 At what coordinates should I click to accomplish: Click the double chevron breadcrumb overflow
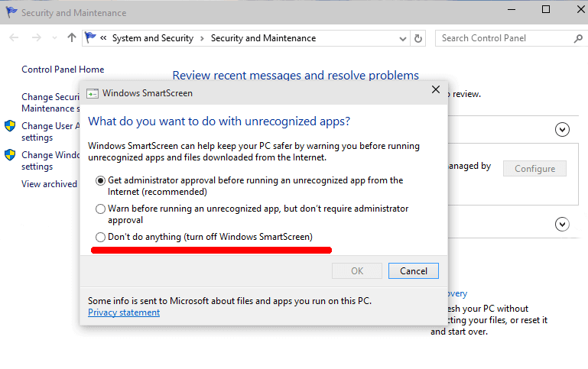103,38
